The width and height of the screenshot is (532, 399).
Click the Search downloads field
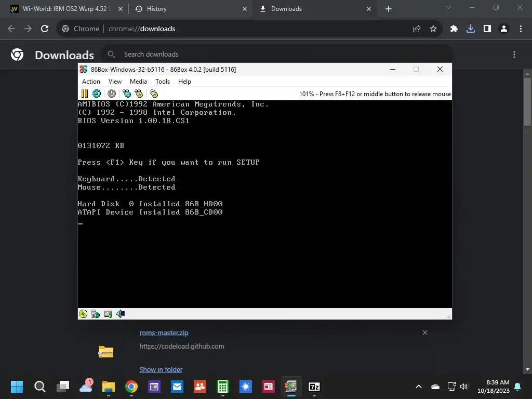click(277, 54)
